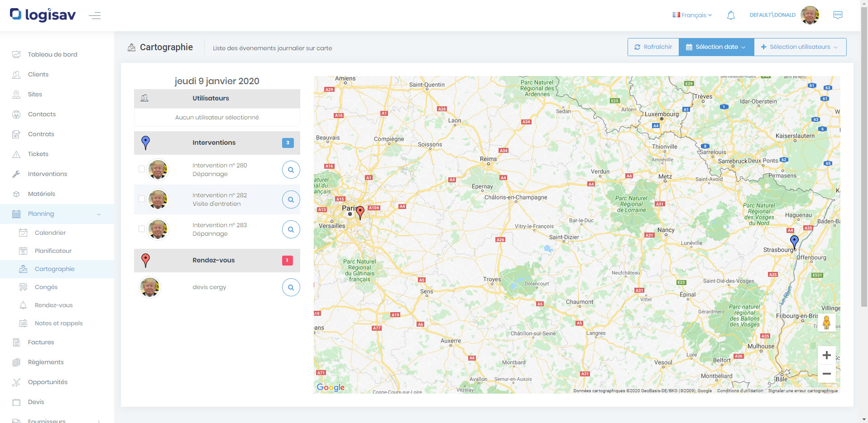Click the user avatar in header
The image size is (868, 423).
[x=810, y=15]
